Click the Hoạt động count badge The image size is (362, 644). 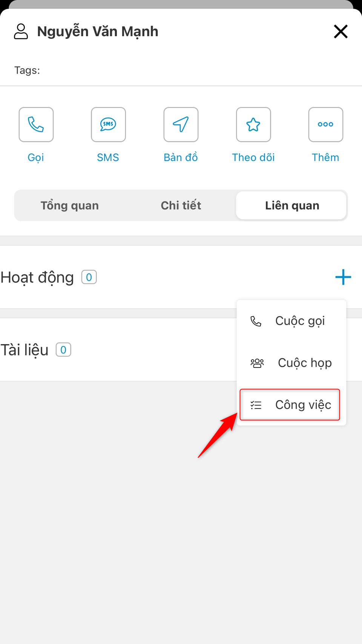[x=89, y=277]
